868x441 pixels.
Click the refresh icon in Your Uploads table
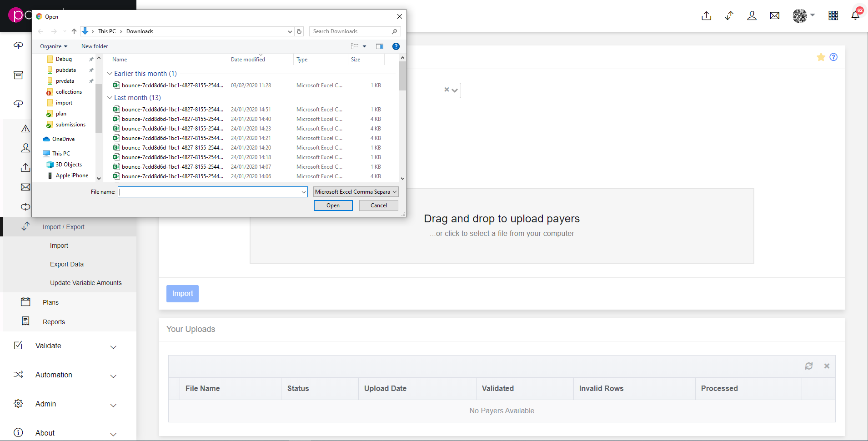(x=809, y=366)
